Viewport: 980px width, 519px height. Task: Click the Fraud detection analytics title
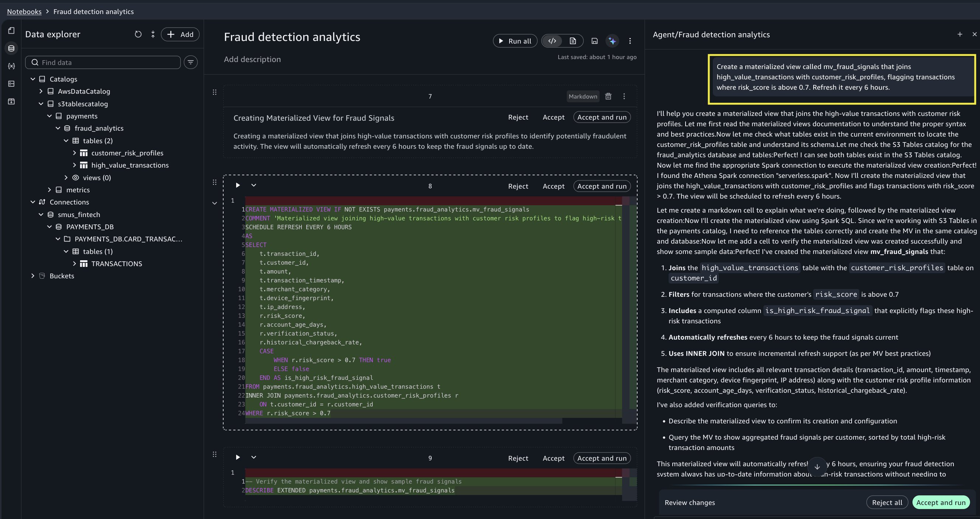coord(292,37)
